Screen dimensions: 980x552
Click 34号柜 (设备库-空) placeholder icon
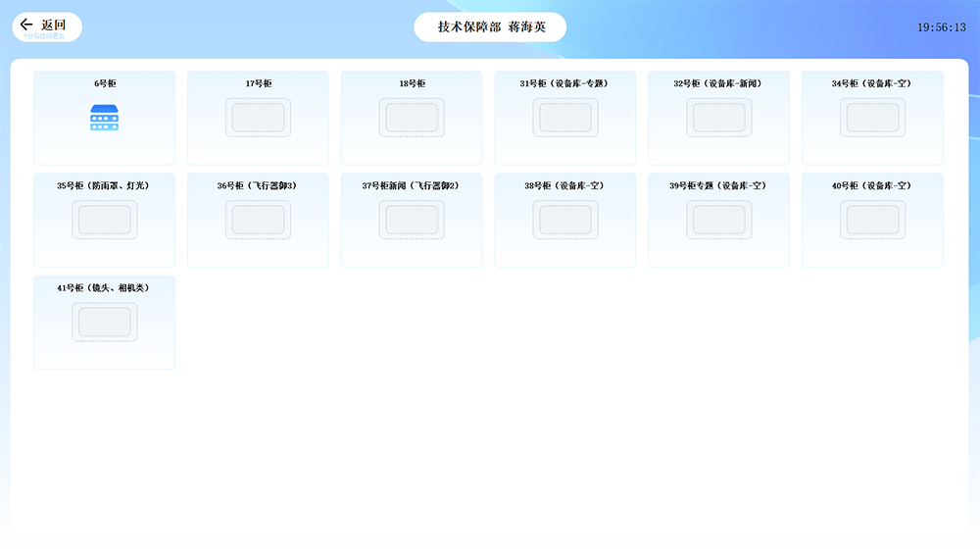click(872, 118)
